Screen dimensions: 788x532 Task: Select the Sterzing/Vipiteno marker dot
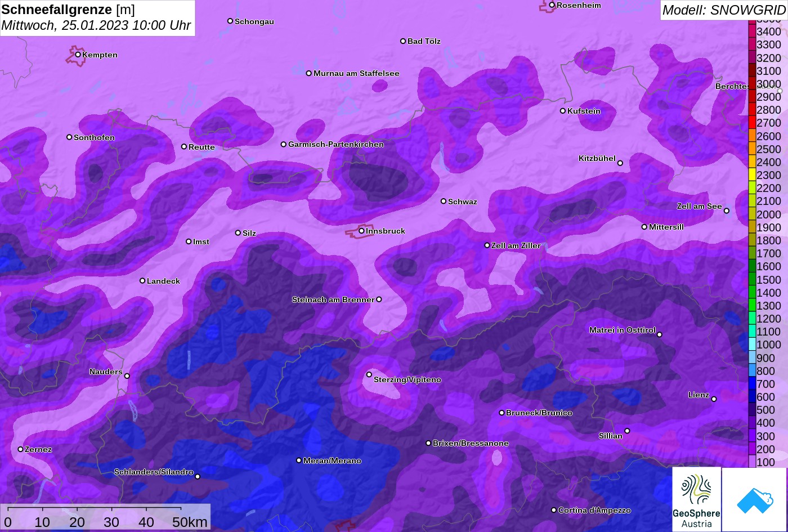click(369, 374)
